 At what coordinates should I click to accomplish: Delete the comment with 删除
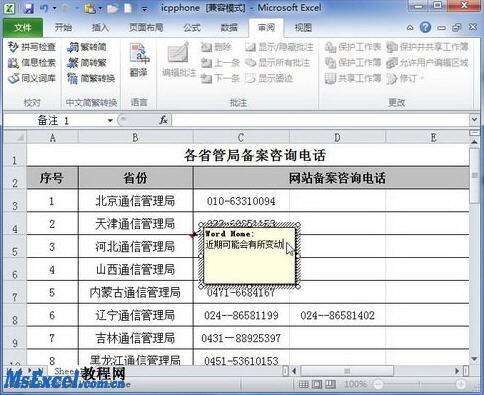(x=216, y=47)
